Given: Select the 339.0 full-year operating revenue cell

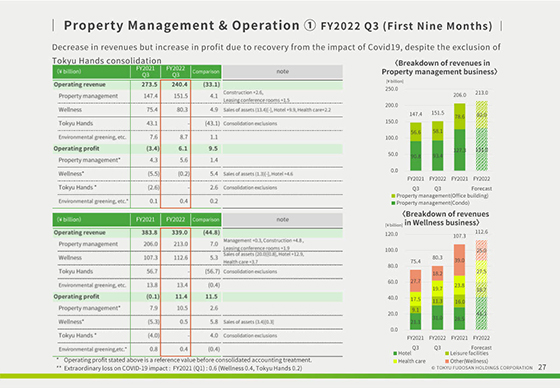Looking at the screenshot, I should coord(179,232).
